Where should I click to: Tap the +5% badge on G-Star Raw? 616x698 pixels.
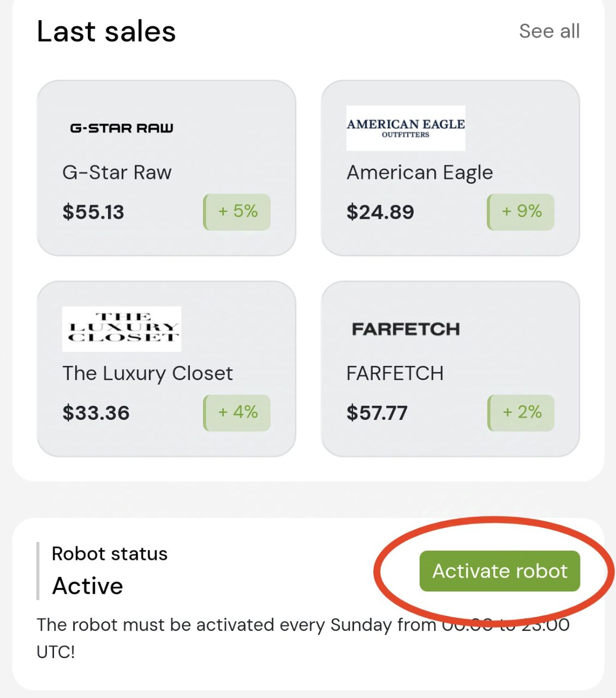[237, 212]
